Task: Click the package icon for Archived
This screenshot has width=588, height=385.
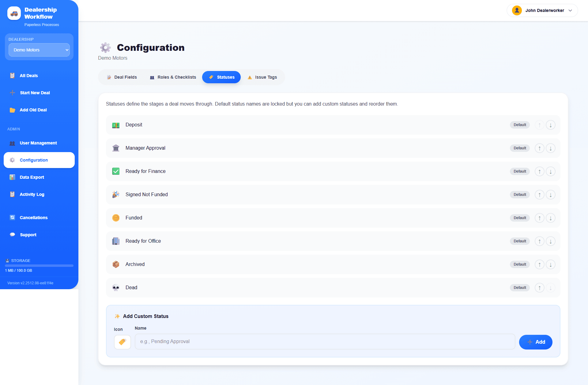Action: click(116, 264)
